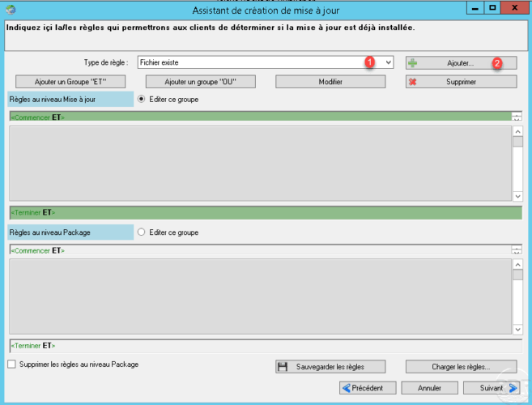Viewport: 532px width, 405px height.
Task: Minimize the wizard window
Action: click(x=475, y=8)
